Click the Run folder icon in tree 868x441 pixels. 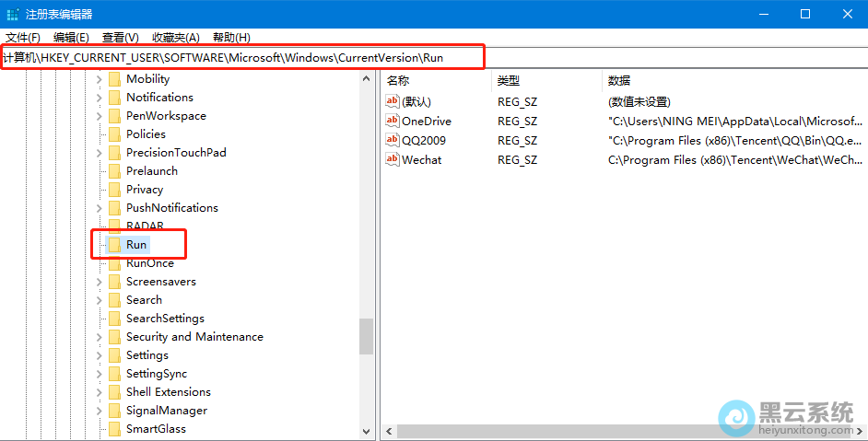114,245
